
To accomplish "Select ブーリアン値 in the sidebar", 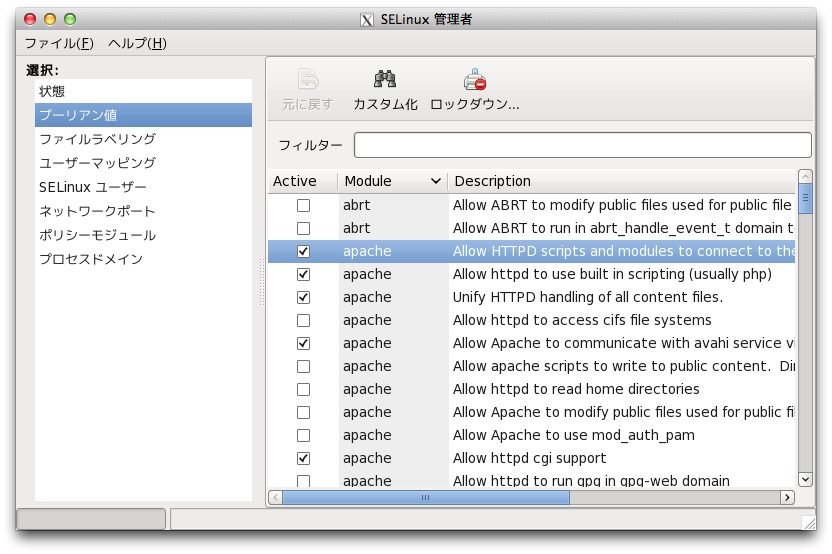I will [143, 115].
